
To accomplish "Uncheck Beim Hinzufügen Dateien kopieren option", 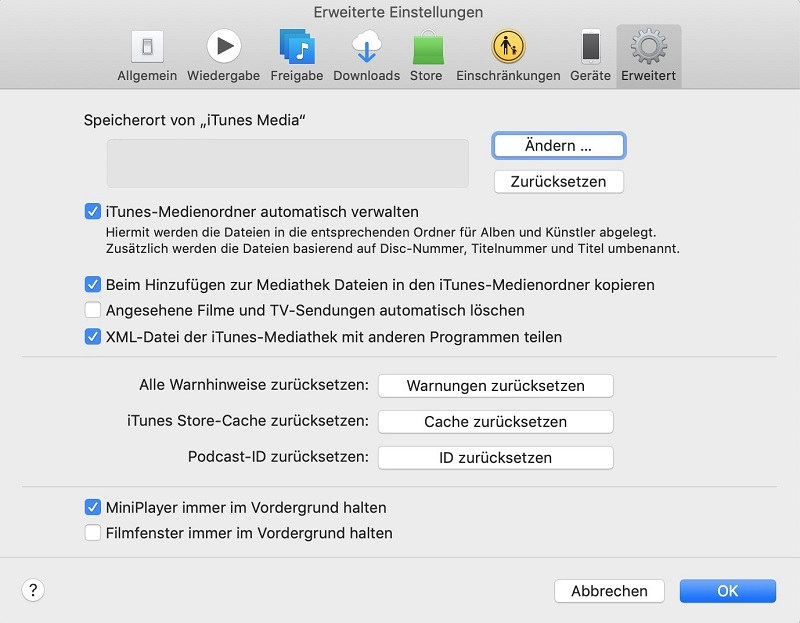I will coord(92,284).
